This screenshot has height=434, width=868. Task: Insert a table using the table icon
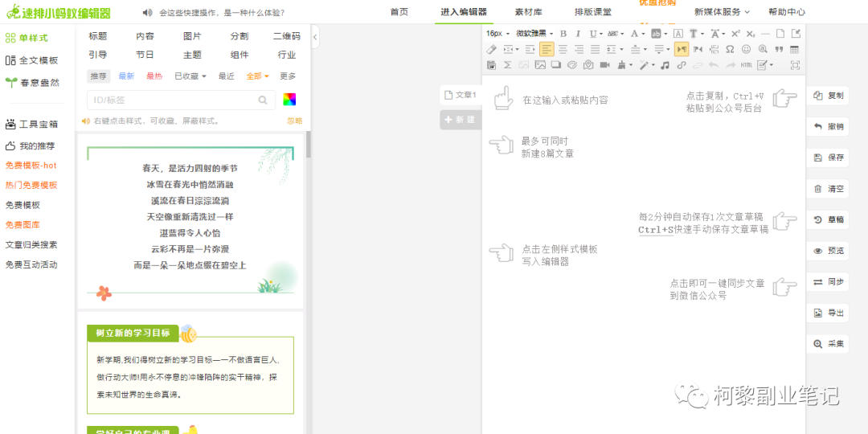pos(795,49)
